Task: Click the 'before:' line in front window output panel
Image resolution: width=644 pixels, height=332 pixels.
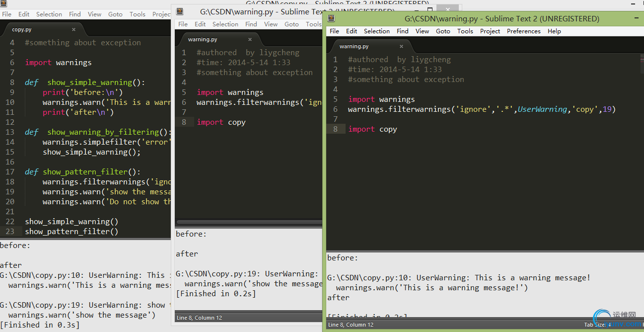Action: click(343, 258)
